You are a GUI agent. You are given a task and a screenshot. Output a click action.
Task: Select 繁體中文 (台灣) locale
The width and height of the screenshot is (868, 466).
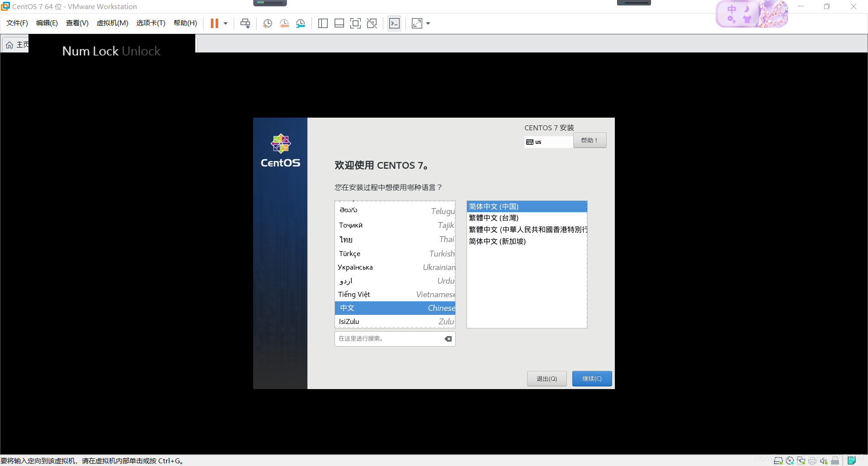tap(527, 218)
